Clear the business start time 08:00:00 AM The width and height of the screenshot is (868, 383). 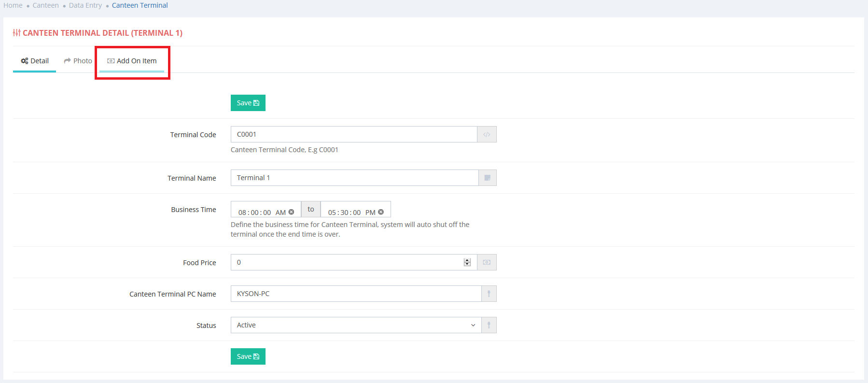[x=291, y=212]
